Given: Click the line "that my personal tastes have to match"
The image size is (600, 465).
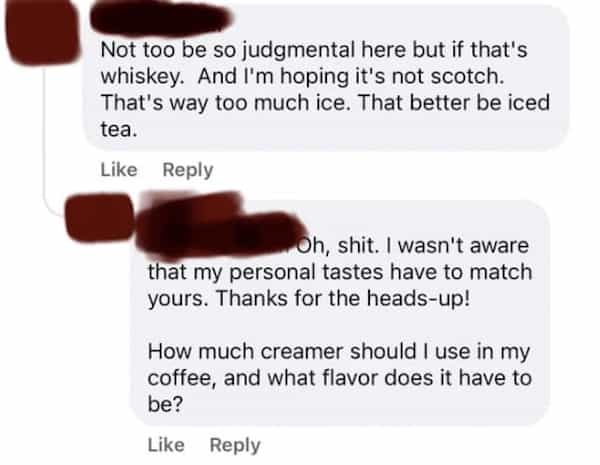Looking at the screenshot, I should (x=340, y=272).
